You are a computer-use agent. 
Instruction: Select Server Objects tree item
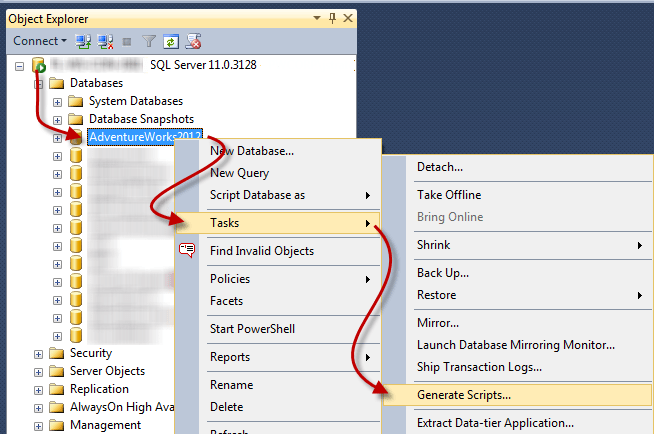[x=107, y=371]
